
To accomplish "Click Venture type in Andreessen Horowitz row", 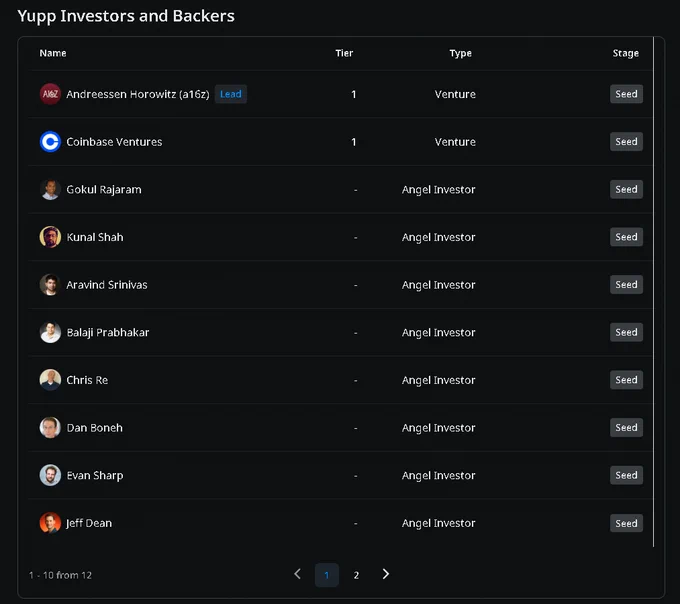I will [x=455, y=94].
